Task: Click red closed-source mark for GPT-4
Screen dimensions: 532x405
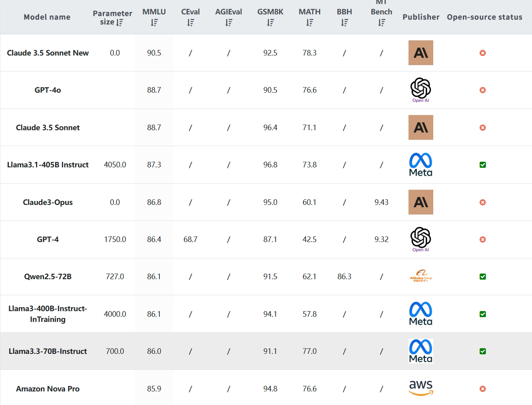Action: click(482, 239)
